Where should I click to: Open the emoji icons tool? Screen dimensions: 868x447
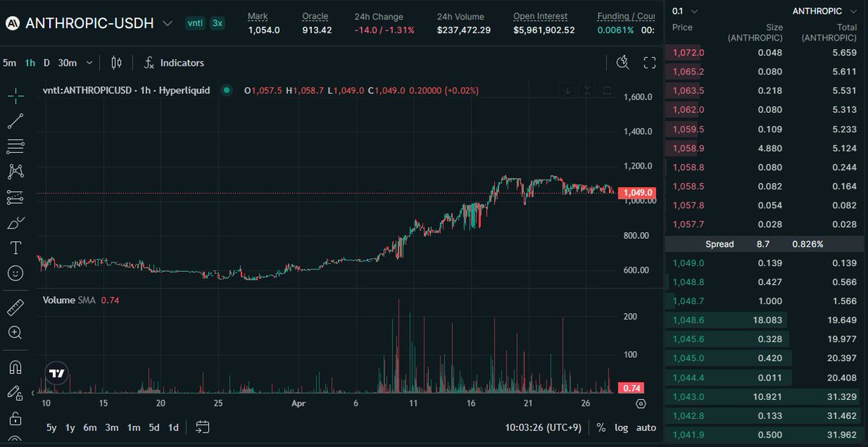coord(15,273)
